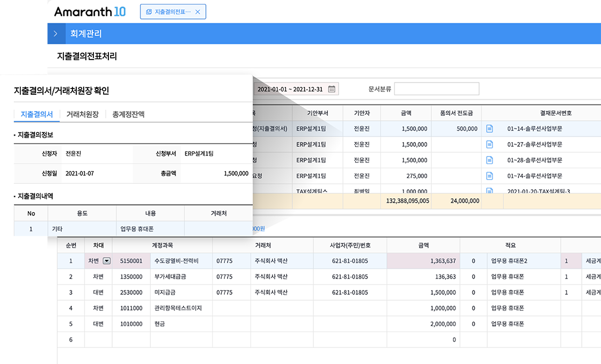Screen dimensions: 601x364
Task: Expand the sidebar chevron beside 회계관리
Action: [56, 34]
